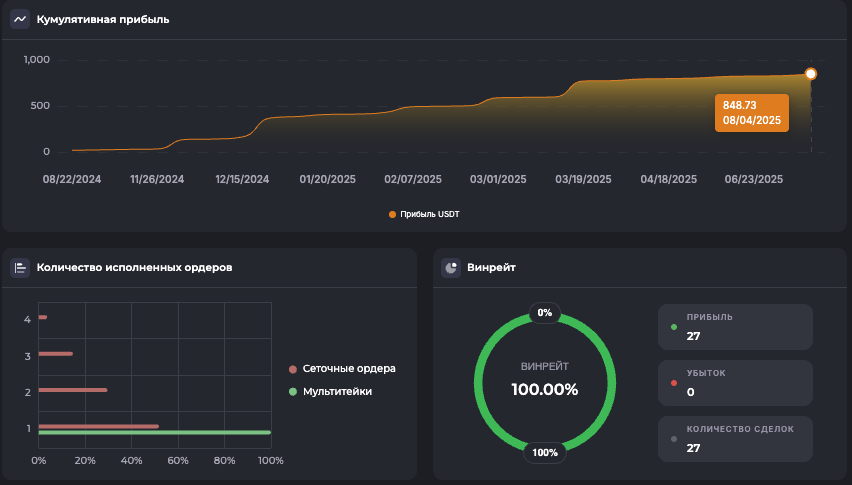Click the Винрейт pie chart icon
This screenshot has width=852, height=485.
(x=451, y=268)
